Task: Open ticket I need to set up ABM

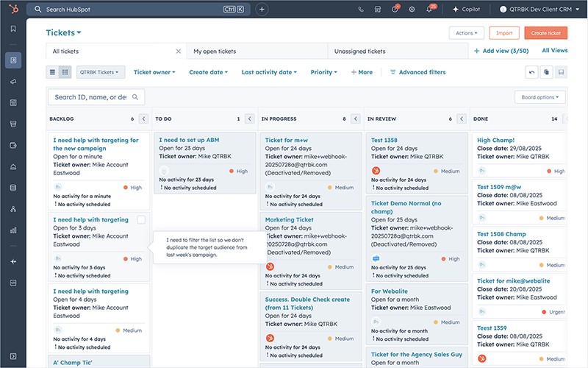Action: point(189,140)
